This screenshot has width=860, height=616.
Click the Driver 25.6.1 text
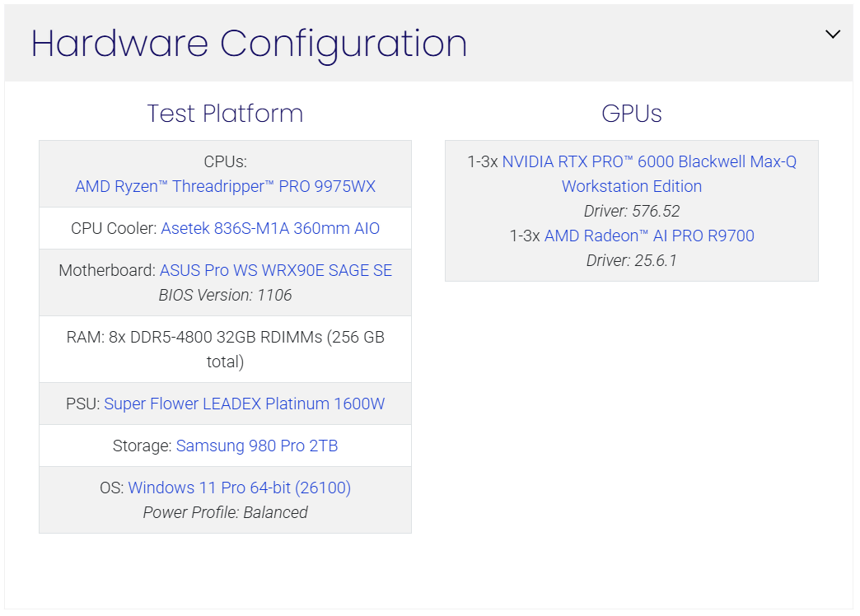click(632, 260)
